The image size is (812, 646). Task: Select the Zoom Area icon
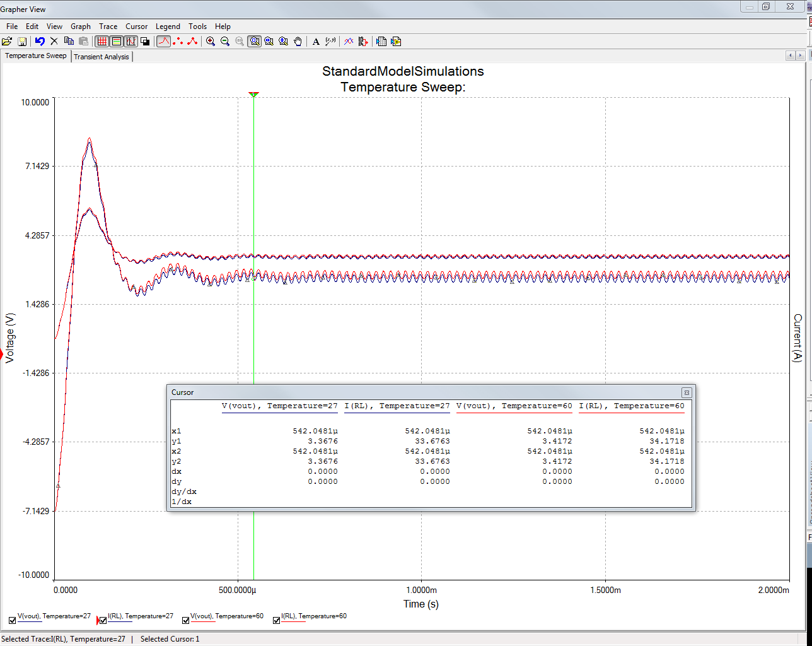[x=255, y=42]
